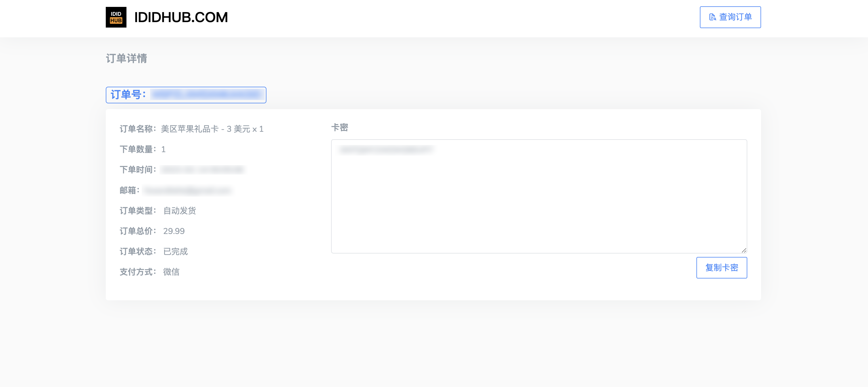Click the order total 29.99

pos(174,231)
